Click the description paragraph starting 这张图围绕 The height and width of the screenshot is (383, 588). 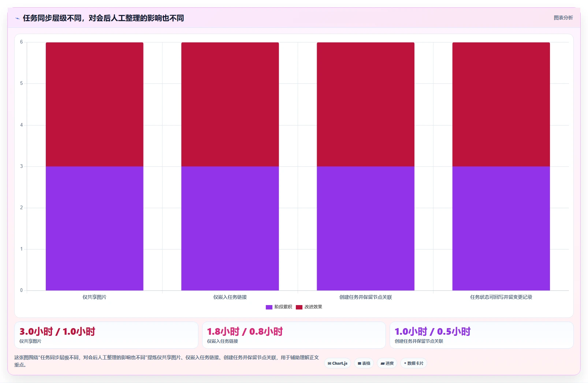(167, 361)
